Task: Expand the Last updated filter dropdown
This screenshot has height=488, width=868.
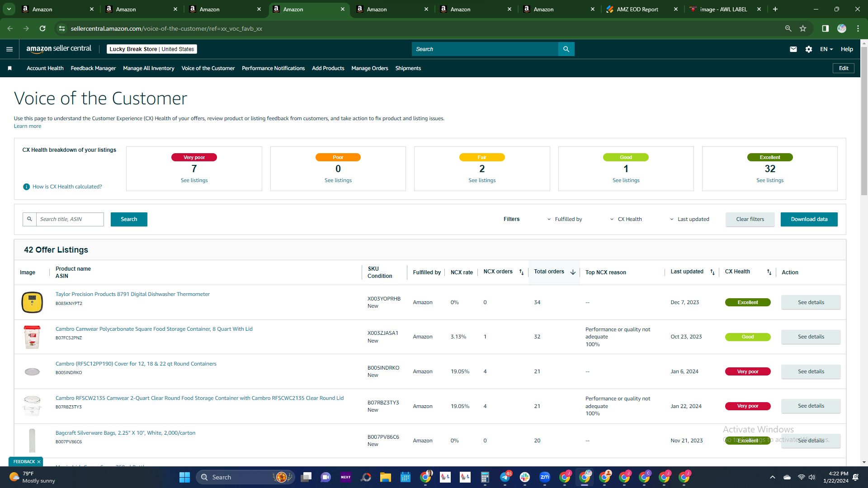Action: (689, 219)
